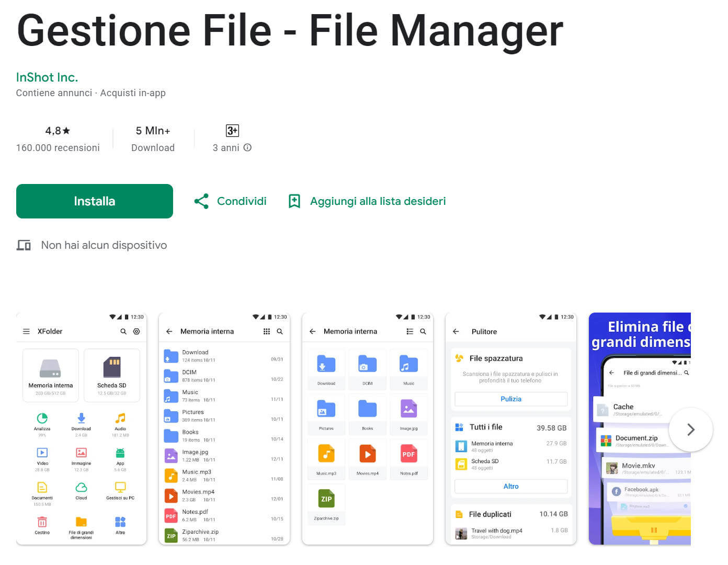
Task: Click the Aggiungi alla lista desideri bookmark icon
Action: [x=294, y=201]
